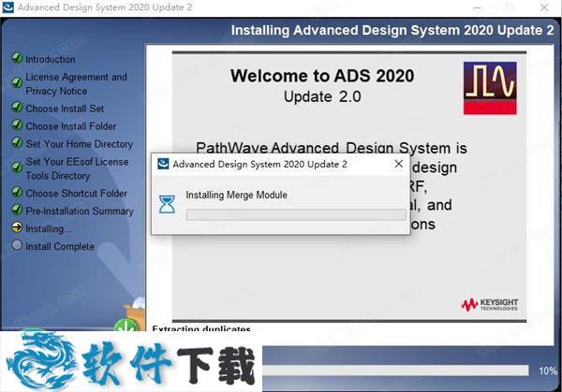The height and width of the screenshot is (392, 562).
Task: Click the overall installation progress bar
Action: (x=395, y=370)
